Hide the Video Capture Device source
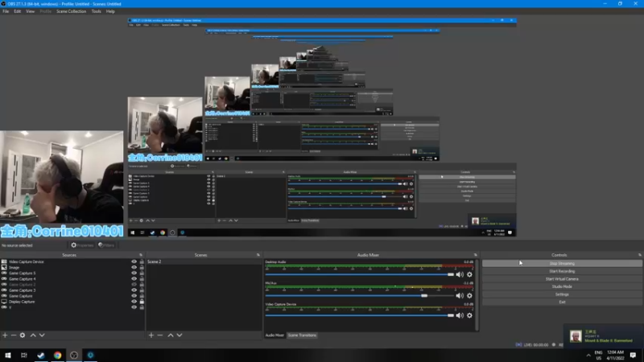644x362 pixels. click(x=134, y=261)
